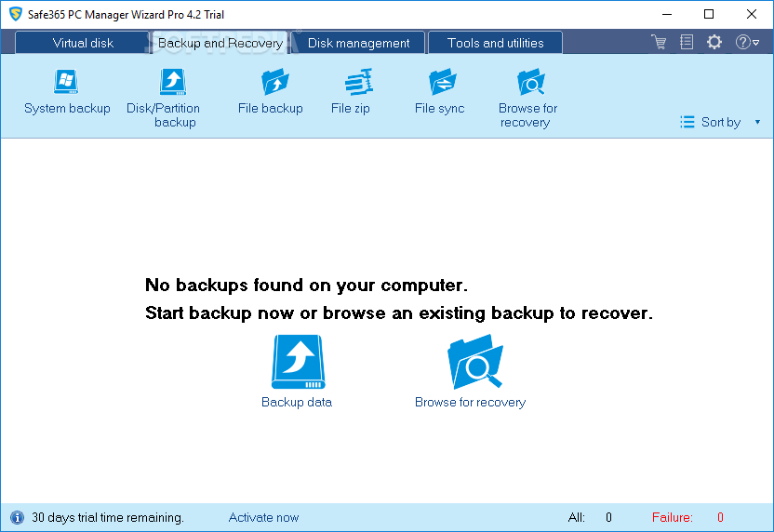Open the File zip tool

tap(358, 82)
